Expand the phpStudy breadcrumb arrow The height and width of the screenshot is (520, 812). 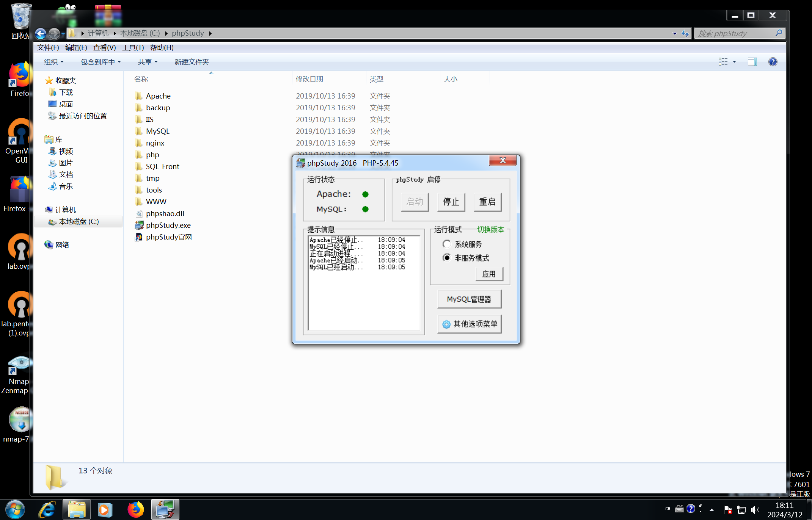pos(210,33)
